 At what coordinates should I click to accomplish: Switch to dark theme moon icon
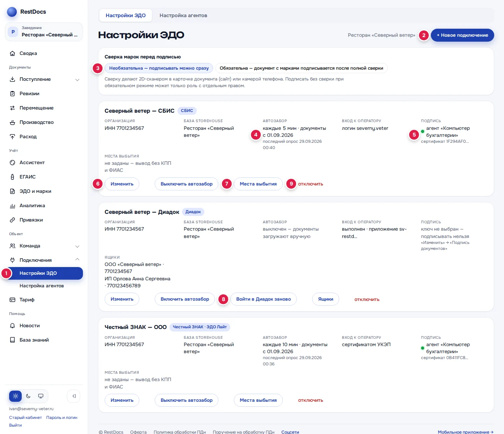[x=28, y=396]
